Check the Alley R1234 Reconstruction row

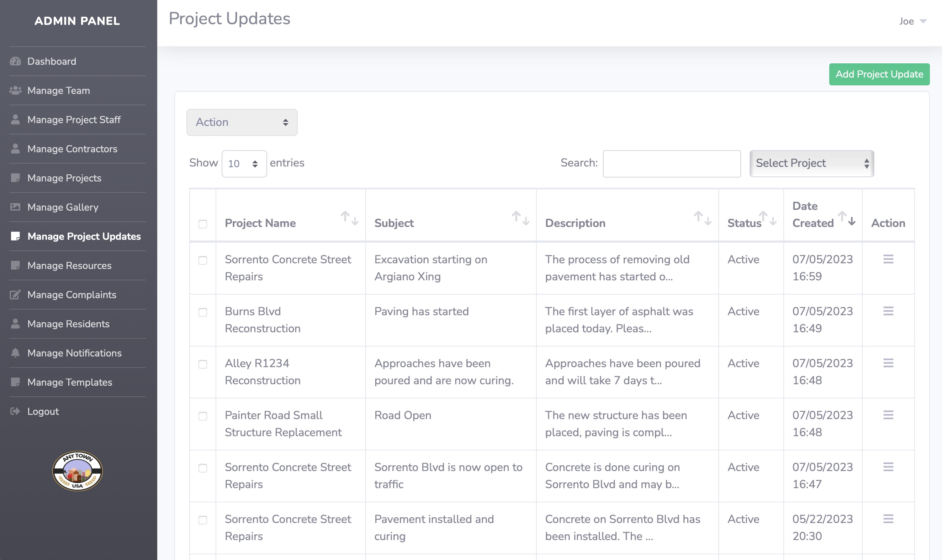point(202,364)
